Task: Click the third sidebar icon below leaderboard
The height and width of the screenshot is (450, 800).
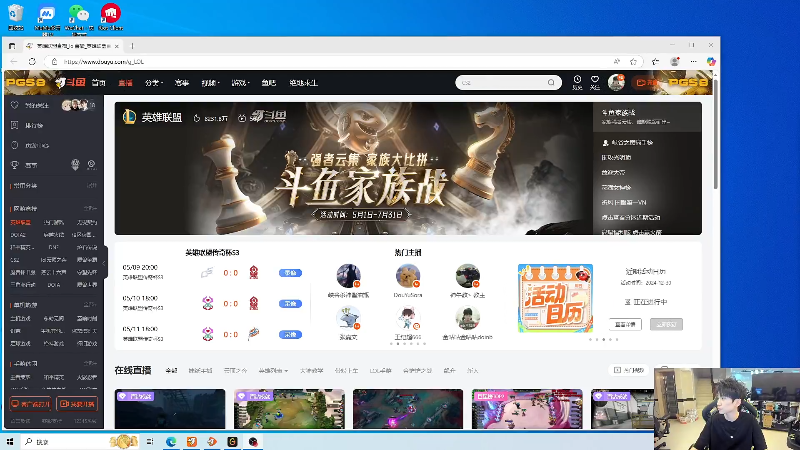Action: click(14, 145)
